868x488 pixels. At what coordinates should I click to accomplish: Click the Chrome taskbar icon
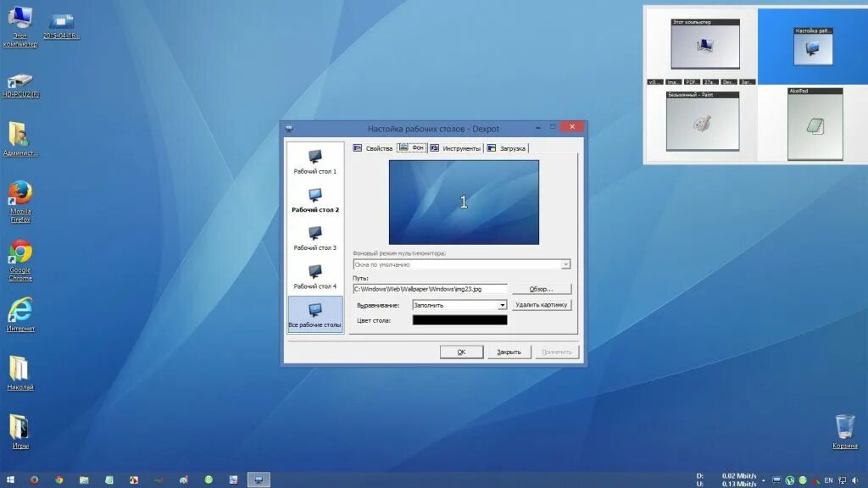pos(59,480)
